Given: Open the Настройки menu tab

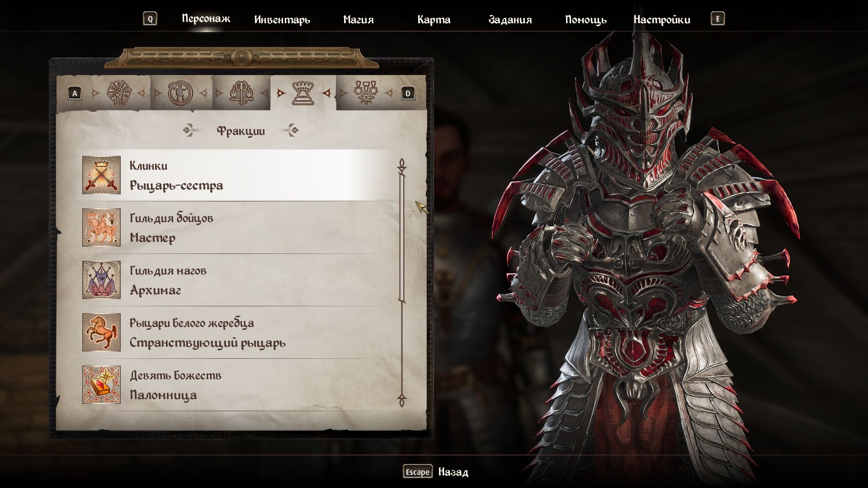Looking at the screenshot, I should click(662, 19).
